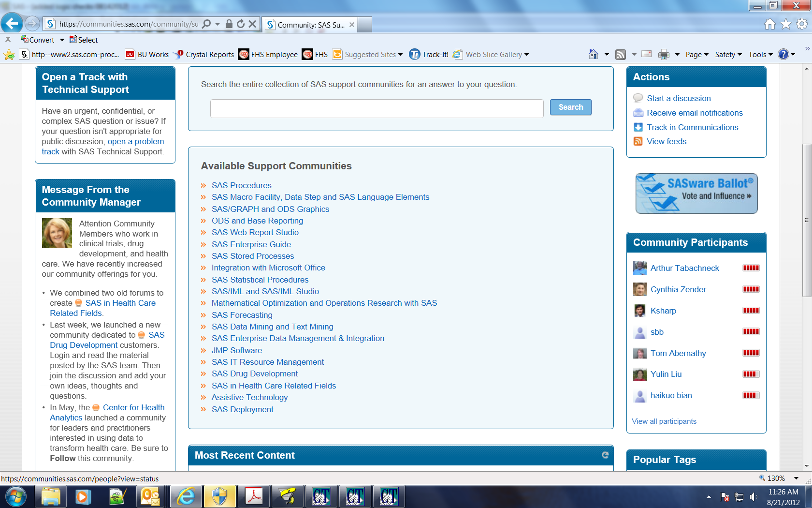
Task: Open the volume icon in the system tray
Action: [x=754, y=496]
